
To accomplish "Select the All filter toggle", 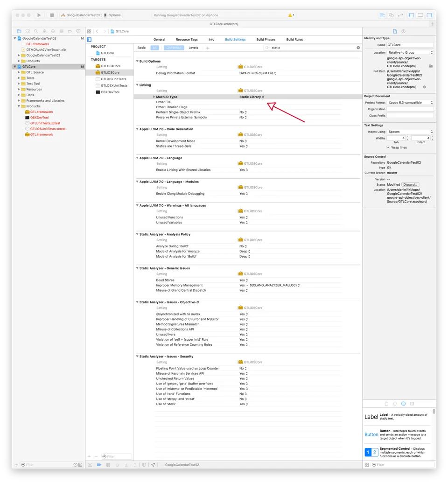I will [154, 48].
